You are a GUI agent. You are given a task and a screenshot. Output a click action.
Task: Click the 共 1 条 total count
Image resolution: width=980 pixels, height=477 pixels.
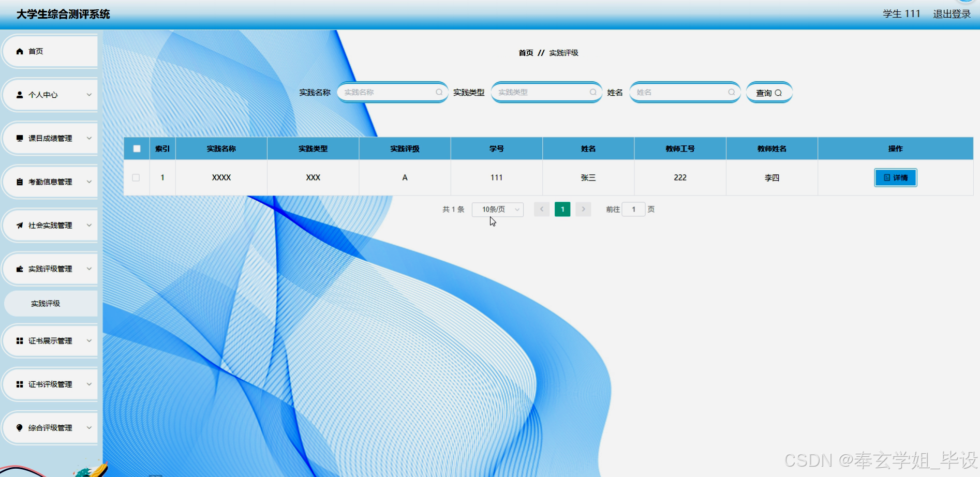tap(453, 209)
